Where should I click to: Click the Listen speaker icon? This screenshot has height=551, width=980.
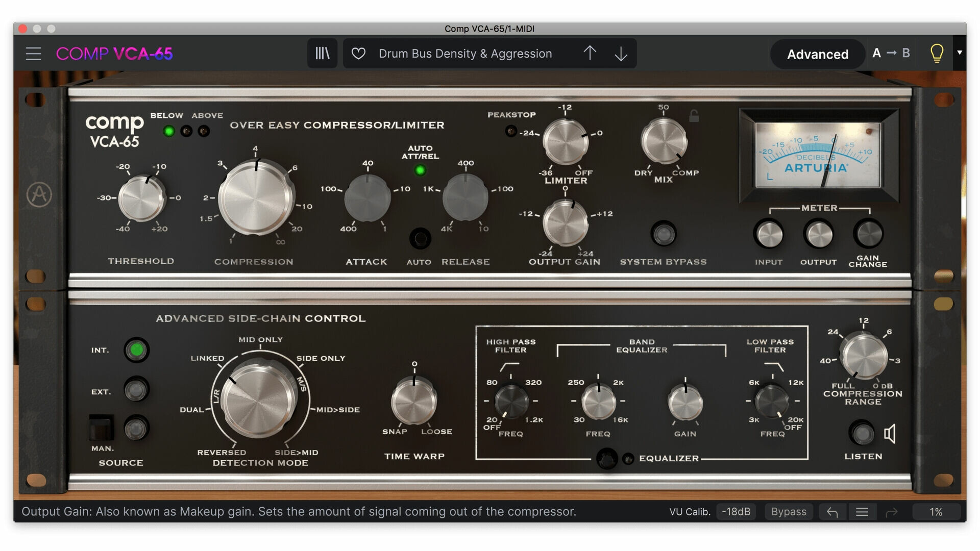[890, 434]
